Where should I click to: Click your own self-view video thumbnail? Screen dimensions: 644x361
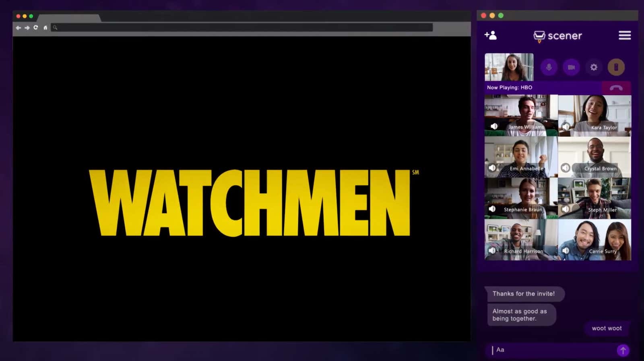coord(509,67)
